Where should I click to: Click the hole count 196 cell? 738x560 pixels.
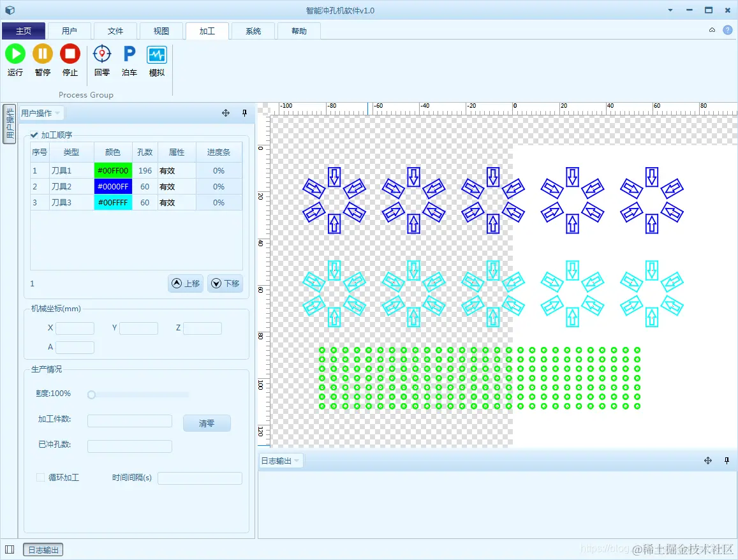[145, 170]
